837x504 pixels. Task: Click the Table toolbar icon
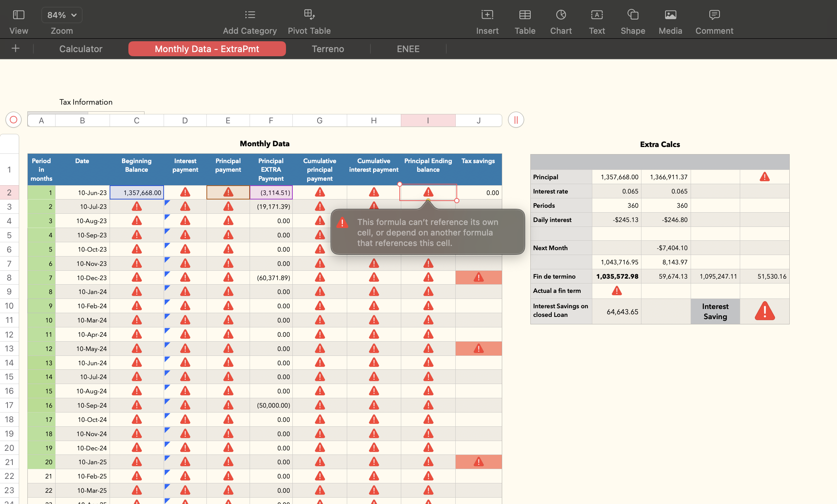525,15
